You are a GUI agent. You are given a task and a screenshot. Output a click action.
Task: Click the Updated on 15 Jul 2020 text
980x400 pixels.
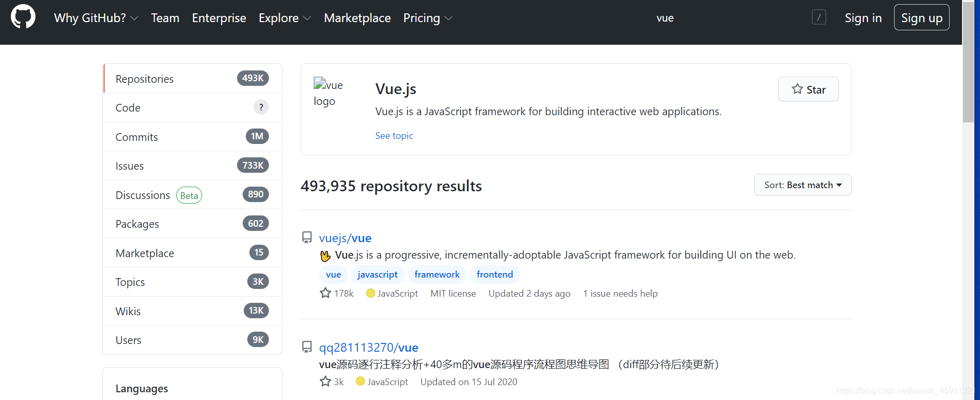tap(469, 382)
